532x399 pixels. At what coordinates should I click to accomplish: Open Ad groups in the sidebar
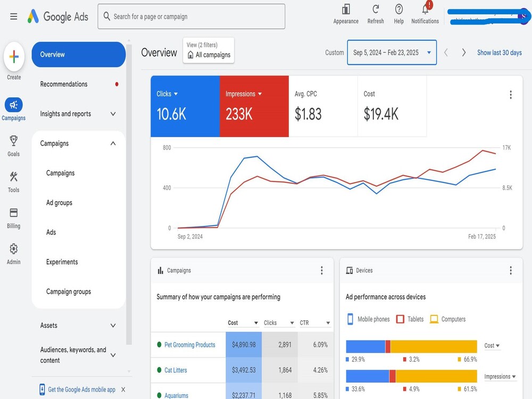click(59, 203)
